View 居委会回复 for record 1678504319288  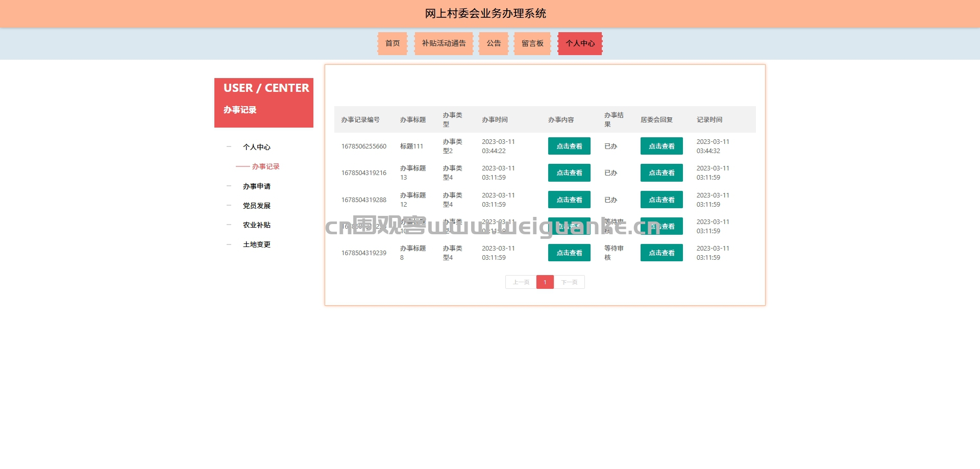tap(661, 200)
